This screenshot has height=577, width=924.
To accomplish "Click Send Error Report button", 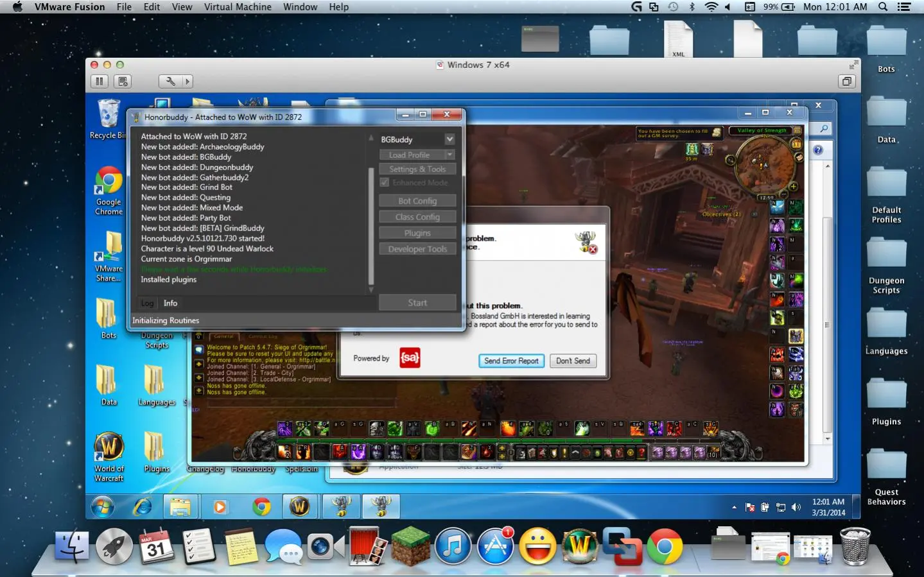I will point(511,361).
